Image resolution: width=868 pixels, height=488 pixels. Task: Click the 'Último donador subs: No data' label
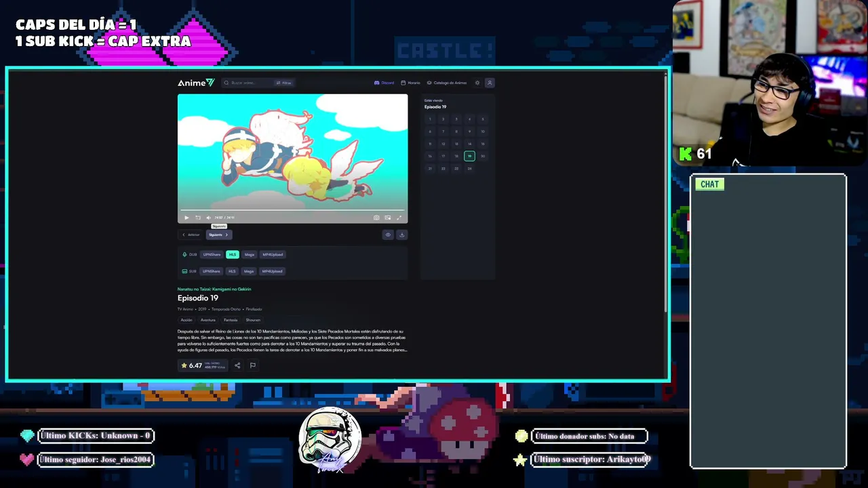[589, 436]
